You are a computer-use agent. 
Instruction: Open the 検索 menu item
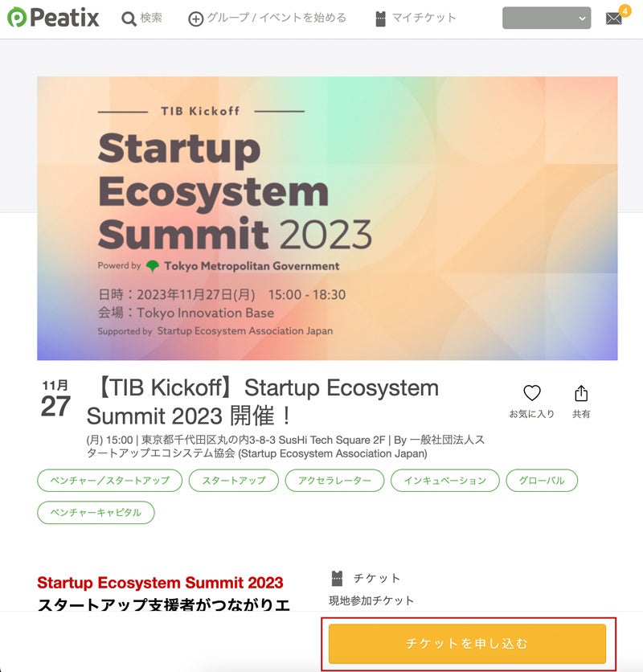pyautogui.click(x=151, y=18)
